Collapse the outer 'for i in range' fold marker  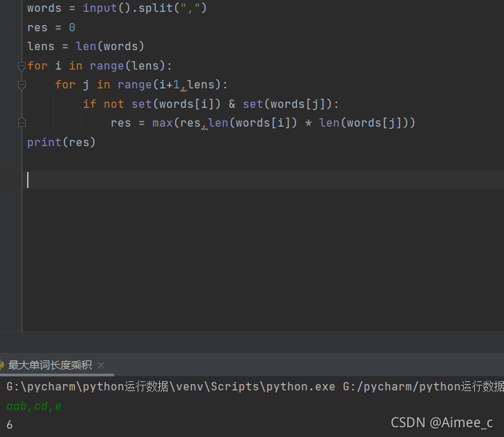(22, 67)
